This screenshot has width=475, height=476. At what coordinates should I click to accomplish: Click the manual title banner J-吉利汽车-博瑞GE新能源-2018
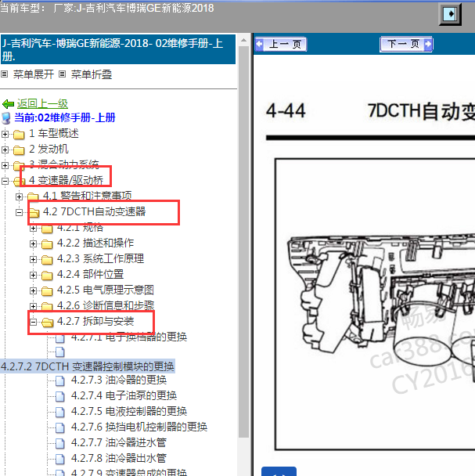click(118, 49)
